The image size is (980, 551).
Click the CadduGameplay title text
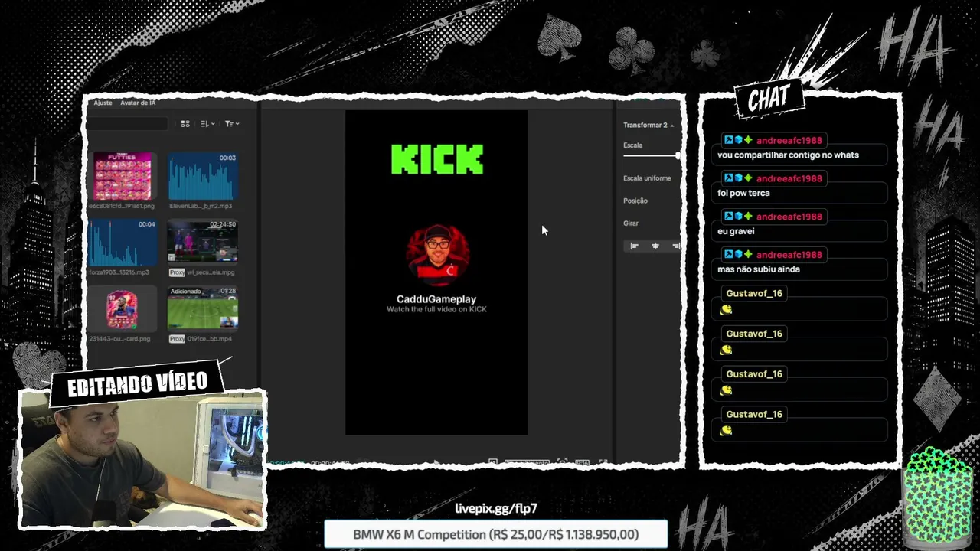[x=436, y=299]
